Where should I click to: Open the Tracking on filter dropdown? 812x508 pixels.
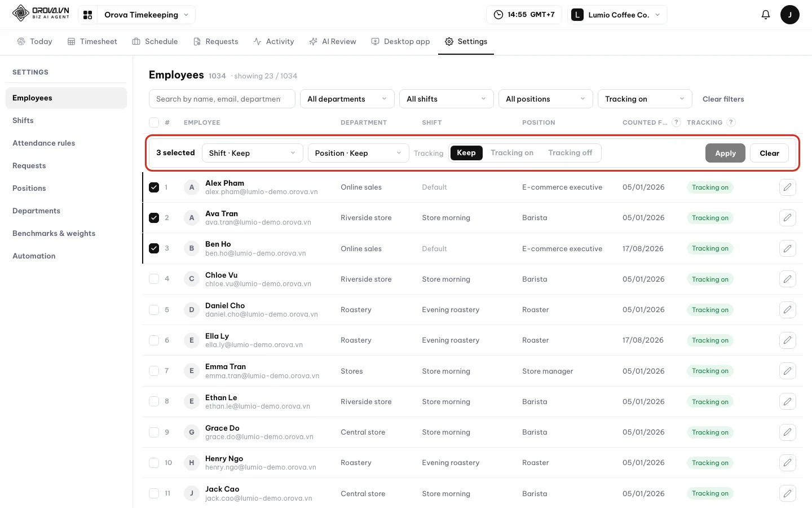[x=645, y=99]
